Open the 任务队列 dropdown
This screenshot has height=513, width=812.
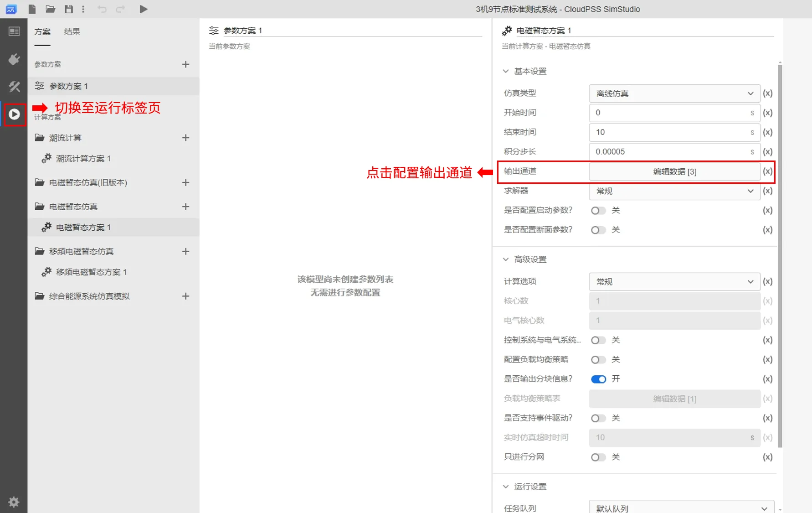(681, 507)
